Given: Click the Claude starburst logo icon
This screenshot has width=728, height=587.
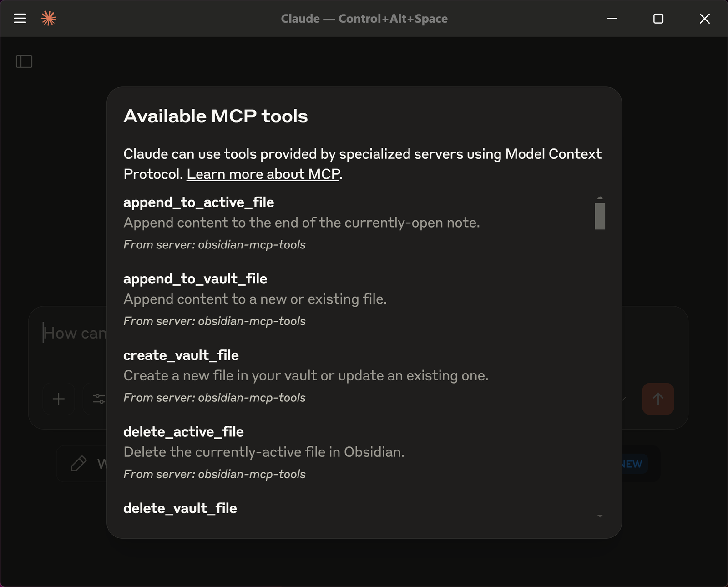Looking at the screenshot, I should click(49, 18).
